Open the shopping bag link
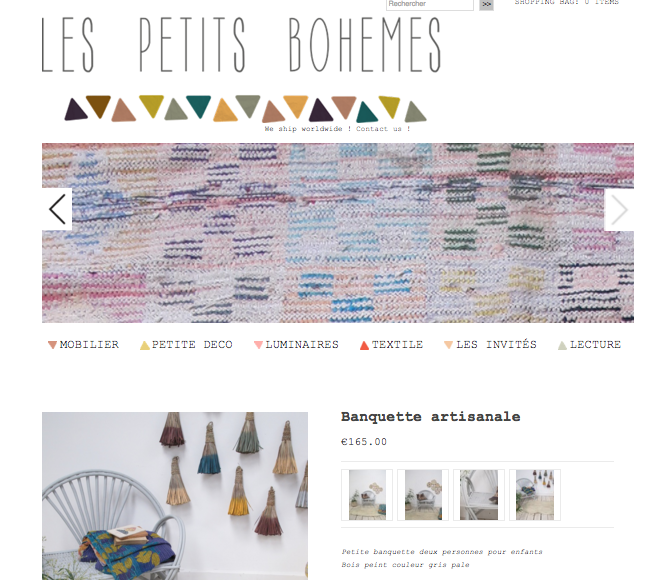656x580 pixels. (x=566, y=2)
